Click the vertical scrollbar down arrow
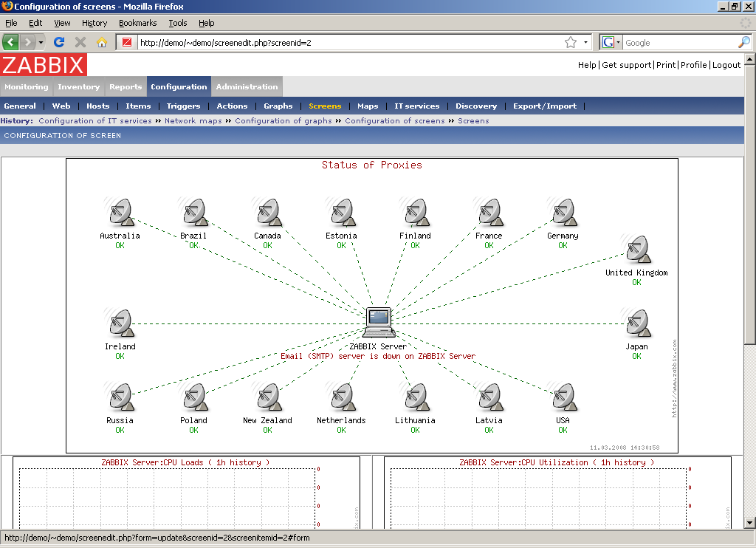This screenshot has height=548, width=756. [749, 522]
